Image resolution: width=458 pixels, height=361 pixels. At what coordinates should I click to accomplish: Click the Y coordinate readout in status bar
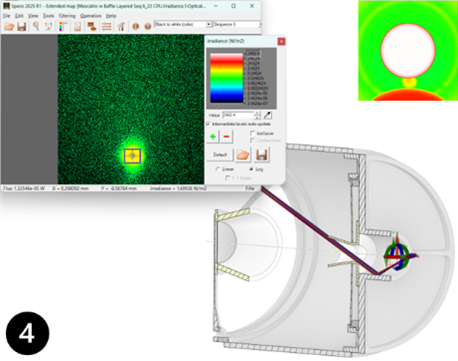(x=118, y=189)
